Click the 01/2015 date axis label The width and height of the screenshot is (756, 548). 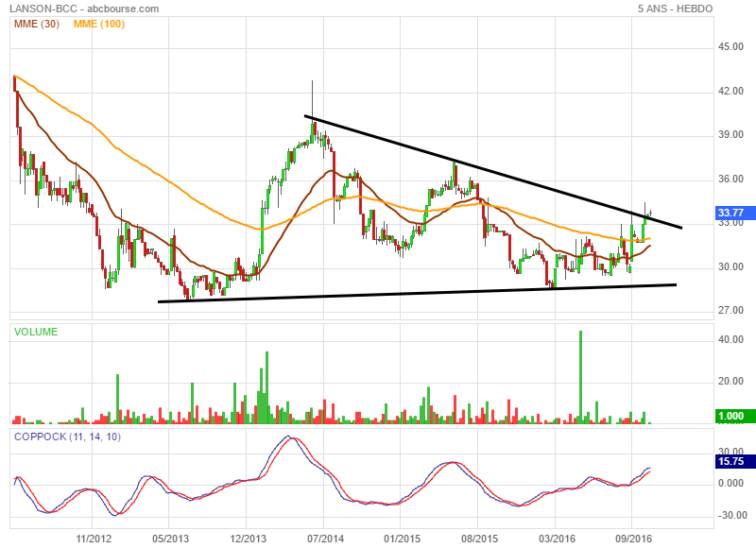pyautogui.click(x=403, y=539)
